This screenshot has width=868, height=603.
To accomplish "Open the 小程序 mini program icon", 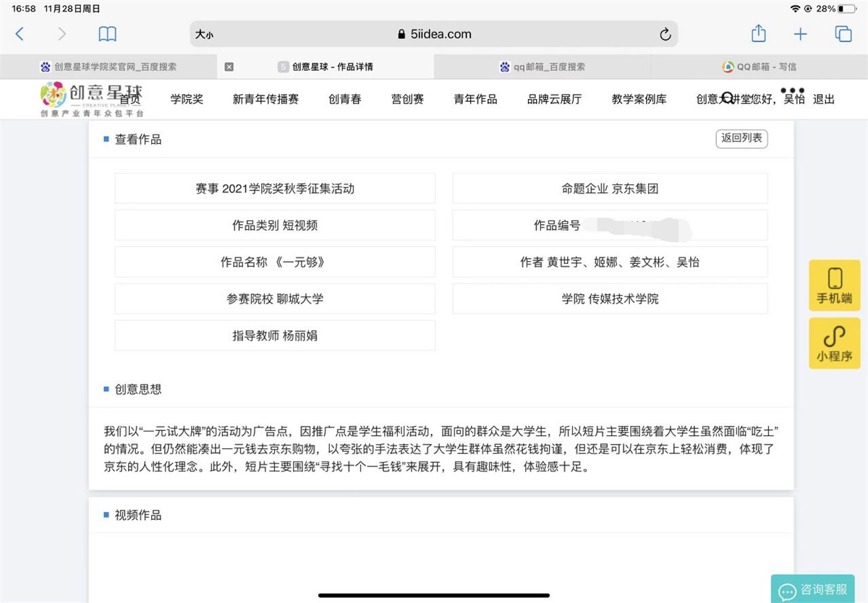I will click(x=834, y=343).
